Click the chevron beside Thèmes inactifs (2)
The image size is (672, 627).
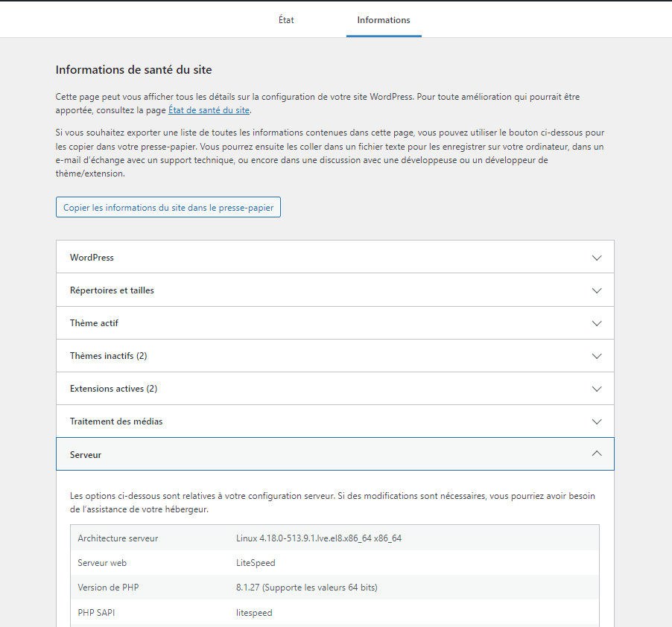(596, 355)
